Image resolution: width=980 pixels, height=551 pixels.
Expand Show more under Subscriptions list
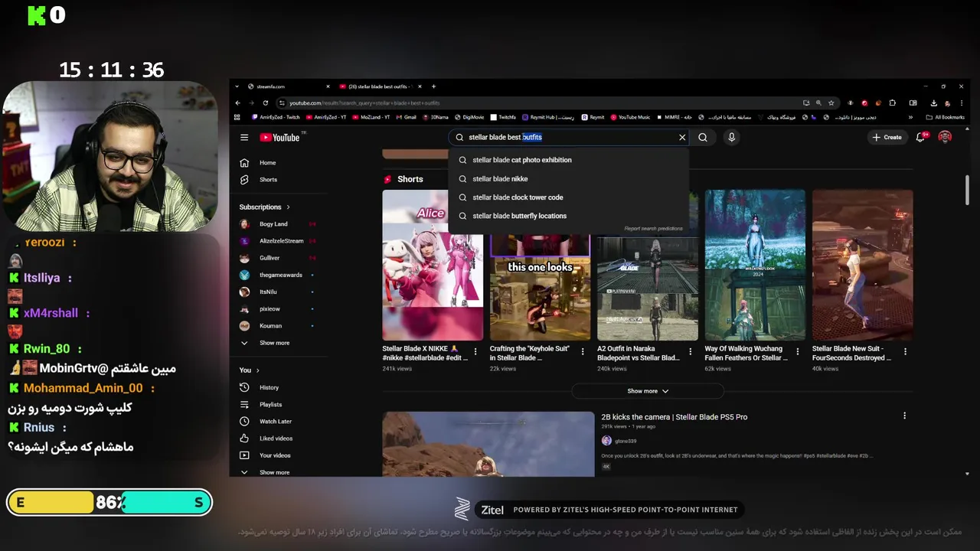click(x=276, y=343)
